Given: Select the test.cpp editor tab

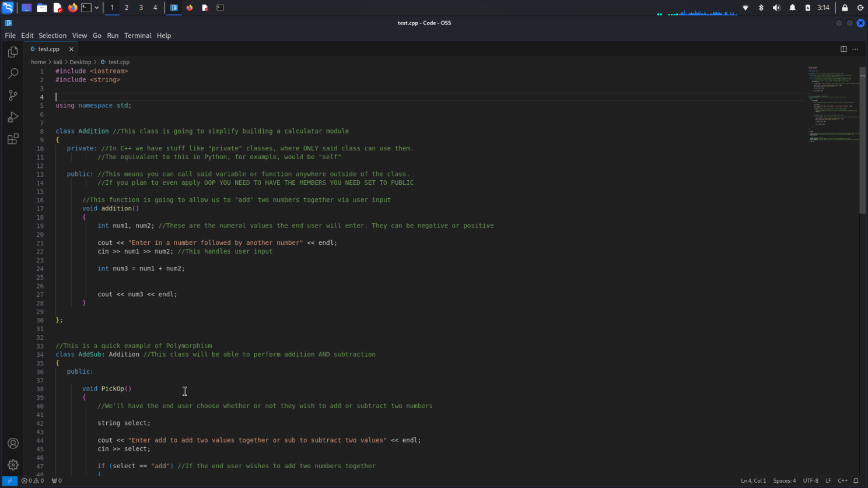Looking at the screenshot, I should [48, 49].
